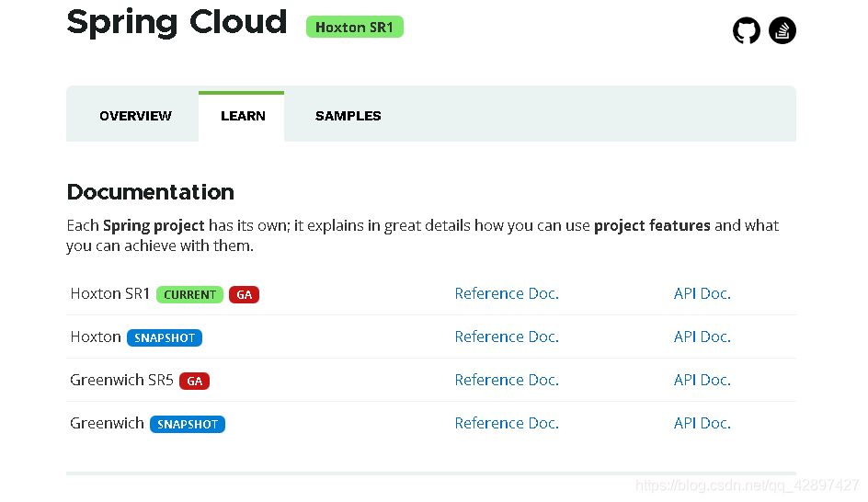Click the SNAPSHOT badge beside Greenwich
868x502 pixels.
click(x=187, y=424)
